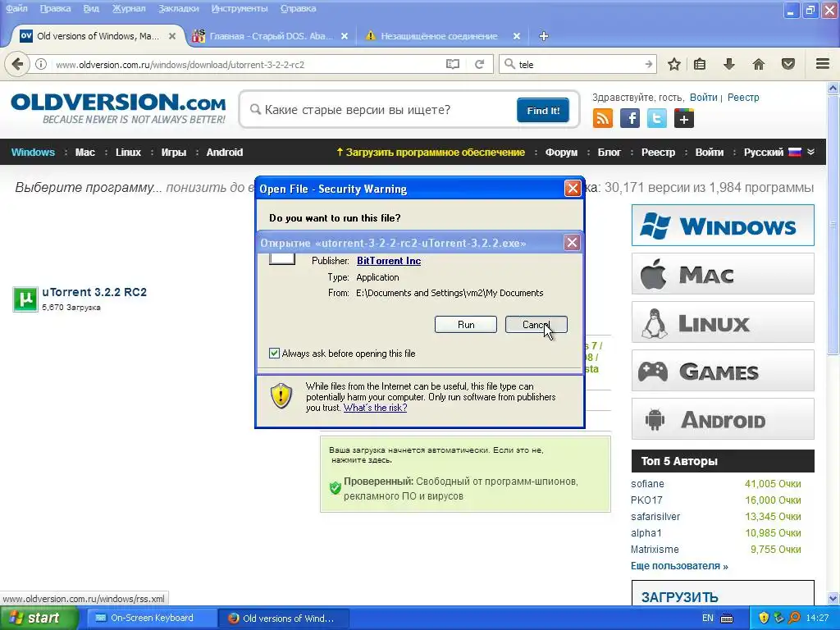This screenshot has height=630, width=840.
Task: Open a new tab with the plus button
Action: (x=543, y=36)
